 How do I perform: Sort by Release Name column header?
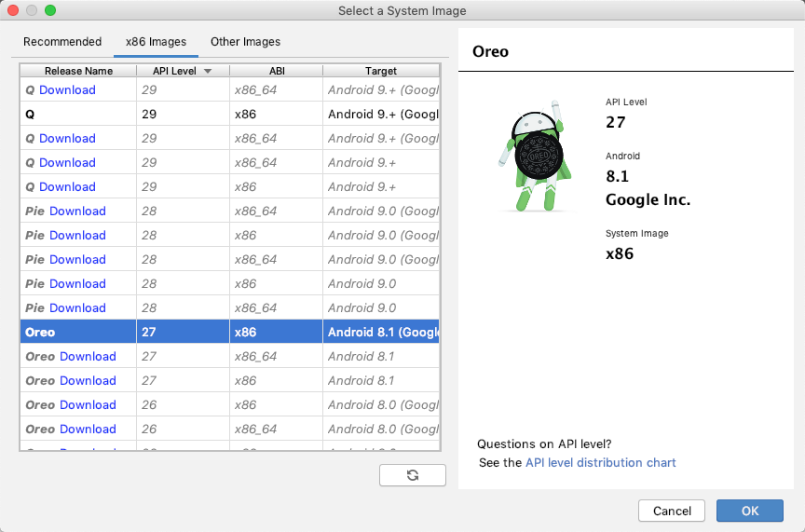pyautogui.click(x=78, y=71)
